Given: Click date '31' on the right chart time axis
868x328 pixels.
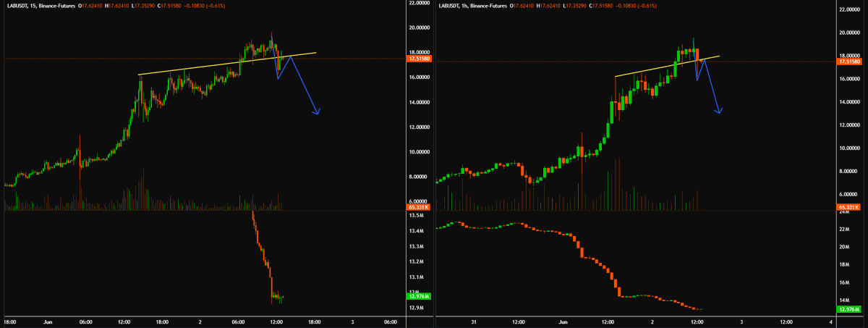Looking at the screenshot, I should (473, 321).
